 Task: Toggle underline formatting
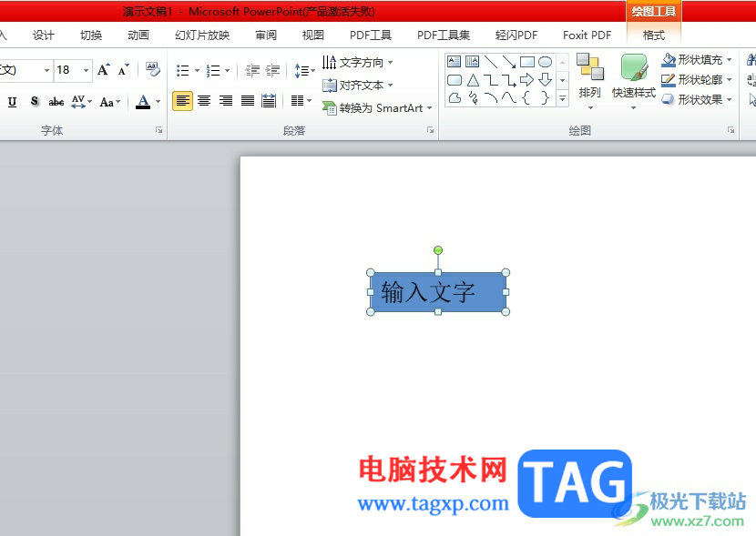tap(13, 102)
